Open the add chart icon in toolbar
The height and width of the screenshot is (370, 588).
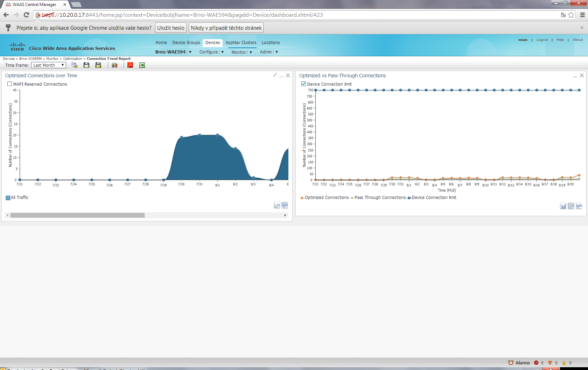(114, 65)
